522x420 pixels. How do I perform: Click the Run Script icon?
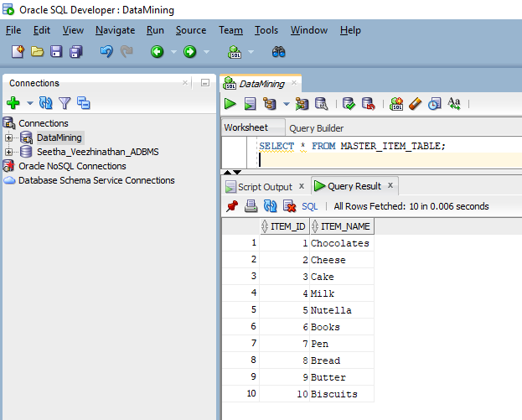[x=250, y=104]
